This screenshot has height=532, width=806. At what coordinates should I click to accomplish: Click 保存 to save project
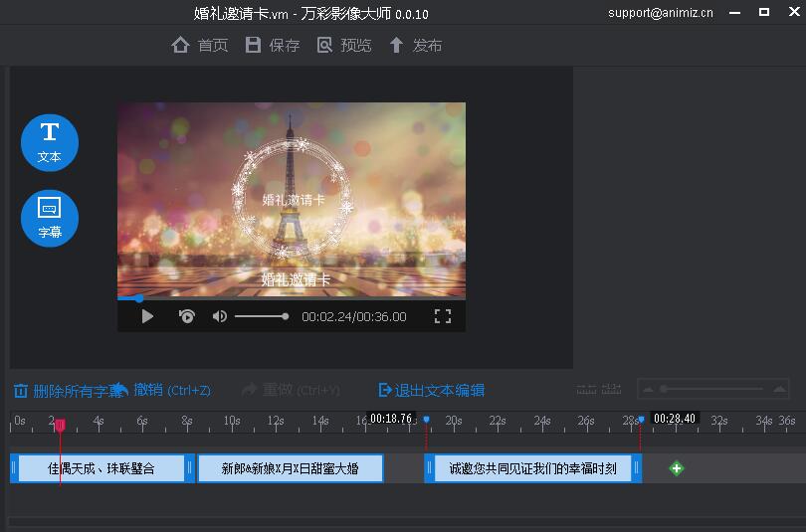(x=273, y=46)
